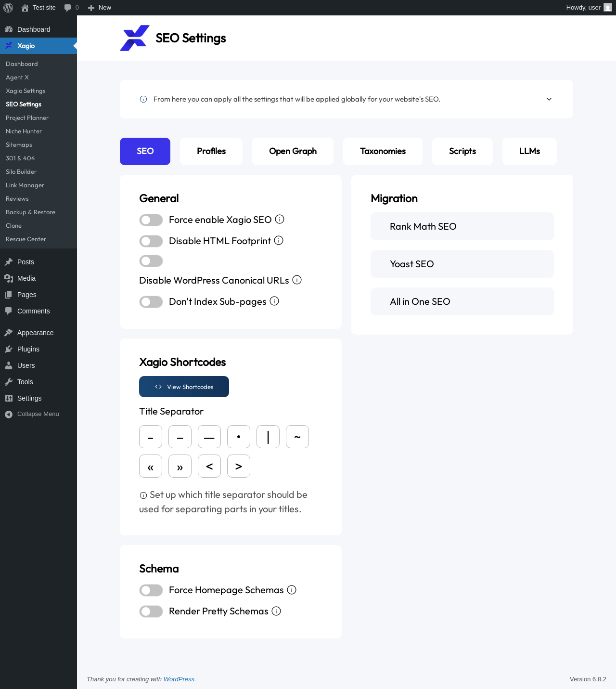Screen dimensions: 616x689
Task: Toggle Disable WordPress Canonical URLs switch
Action: point(151,261)
